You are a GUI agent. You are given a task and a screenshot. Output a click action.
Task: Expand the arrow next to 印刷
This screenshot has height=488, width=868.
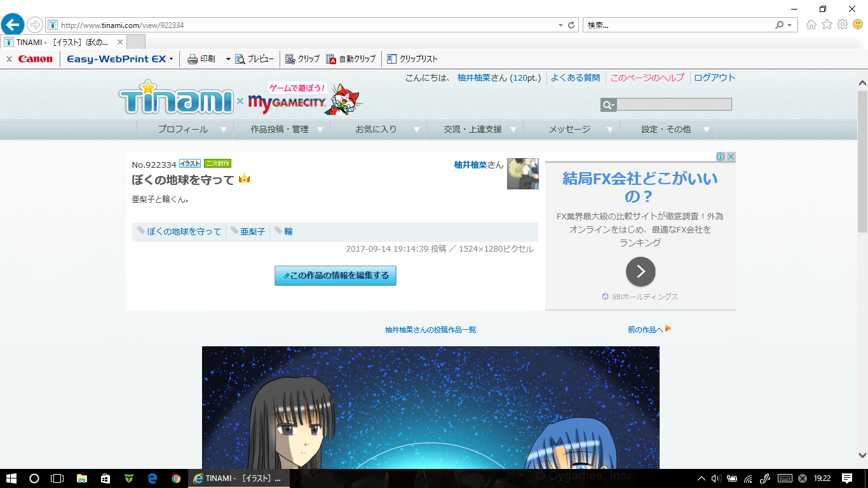228,59
